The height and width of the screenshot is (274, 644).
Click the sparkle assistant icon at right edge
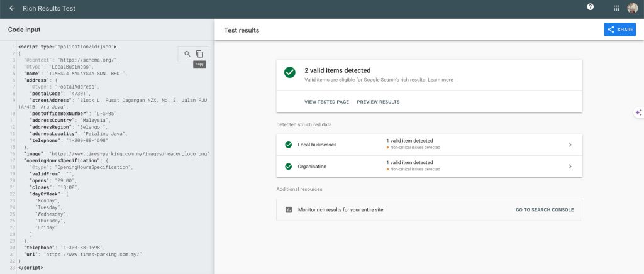(638, 112)
